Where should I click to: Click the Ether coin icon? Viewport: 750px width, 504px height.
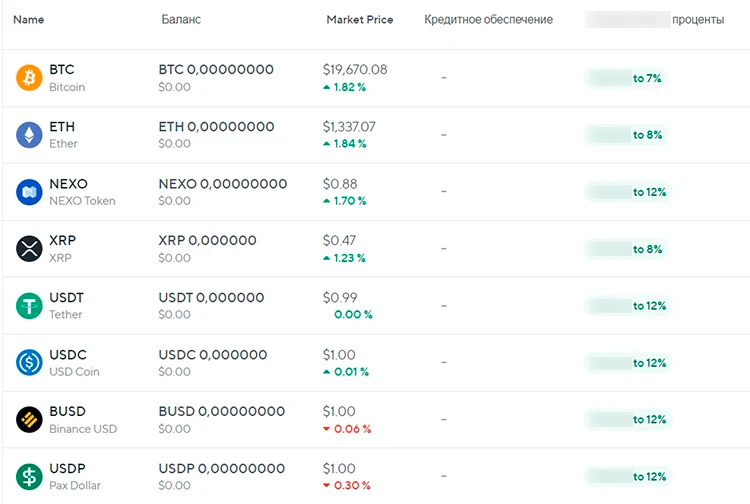pyautogui.click(x=29, y=135)
